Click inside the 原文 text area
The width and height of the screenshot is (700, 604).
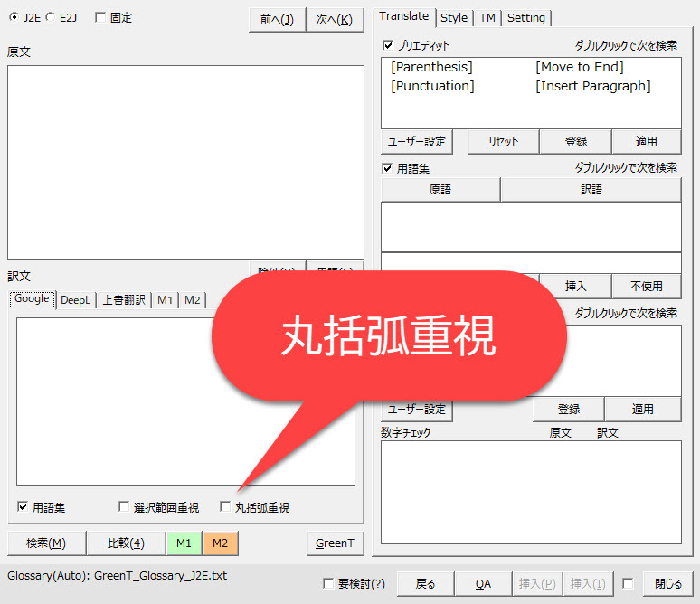185,162
